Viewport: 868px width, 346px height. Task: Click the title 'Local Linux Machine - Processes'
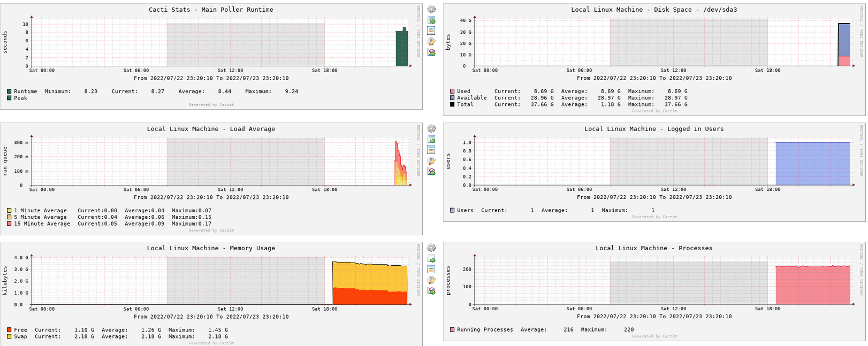pyautogui.click(x=654, y=248)
